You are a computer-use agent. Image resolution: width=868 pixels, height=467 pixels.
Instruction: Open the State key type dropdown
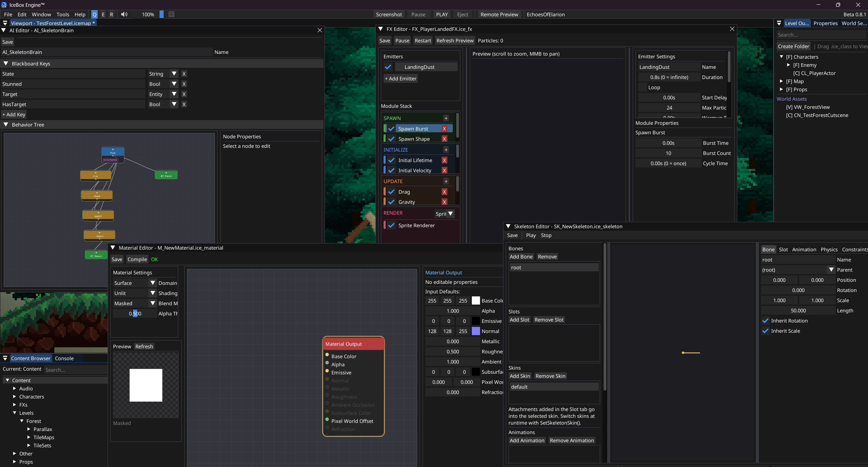pyautogui.click(x=174, y=74)
